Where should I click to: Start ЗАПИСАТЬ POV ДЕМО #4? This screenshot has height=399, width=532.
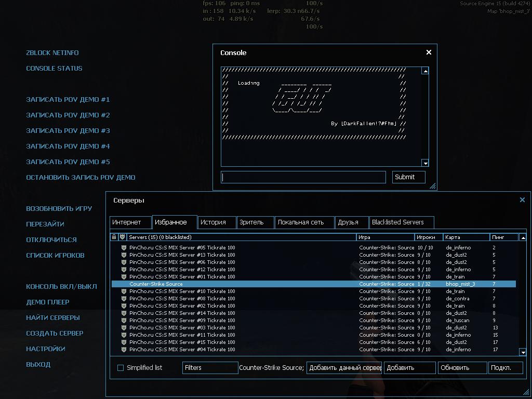pos(68,147)
